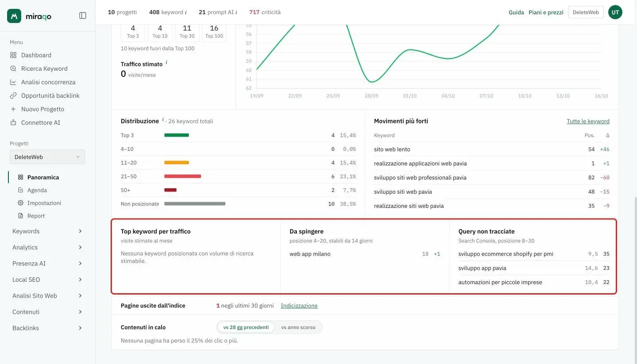Select the 'sito web lento' keyword row
This screenshot has height=364, width=637.
tap(491, 149)
